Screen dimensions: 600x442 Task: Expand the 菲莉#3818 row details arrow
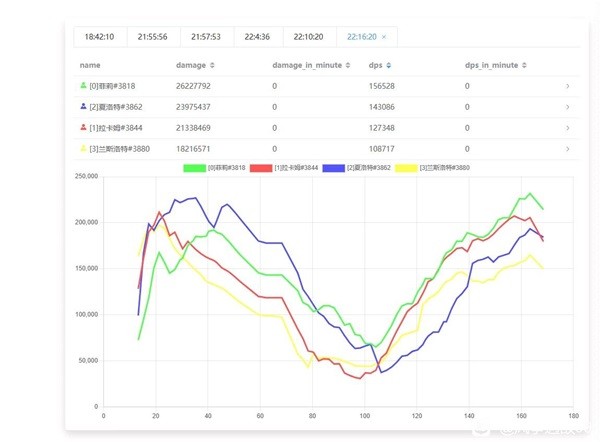coord(568,86)
